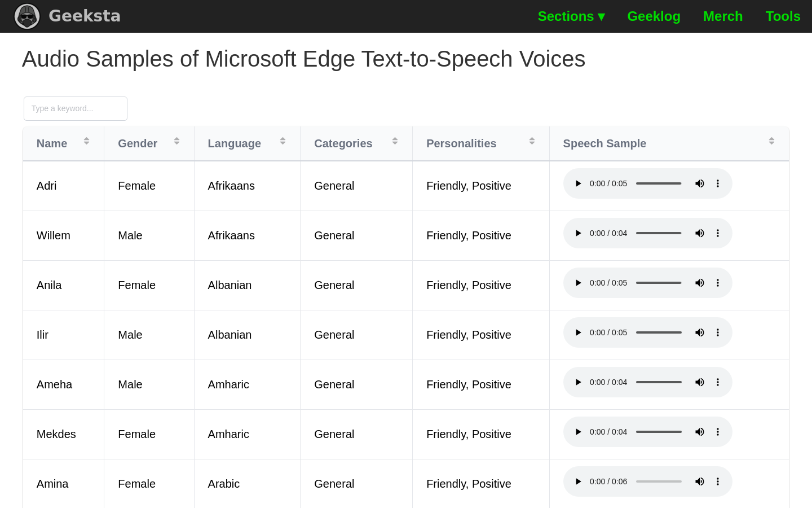Open the Merch nav link
Viewport: 812px width, 508px height.
point(723,16)
